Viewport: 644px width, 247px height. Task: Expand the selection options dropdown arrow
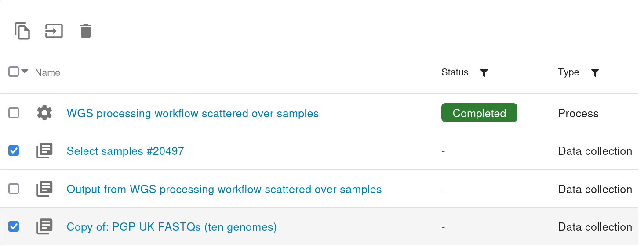(25, 71)
